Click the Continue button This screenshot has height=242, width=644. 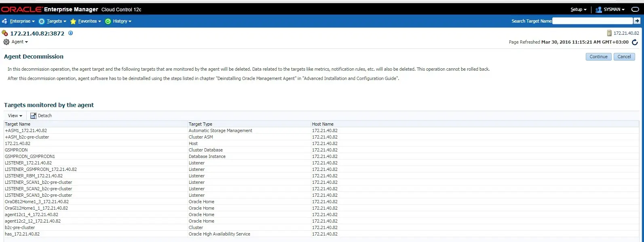click(x=598, y=57)
